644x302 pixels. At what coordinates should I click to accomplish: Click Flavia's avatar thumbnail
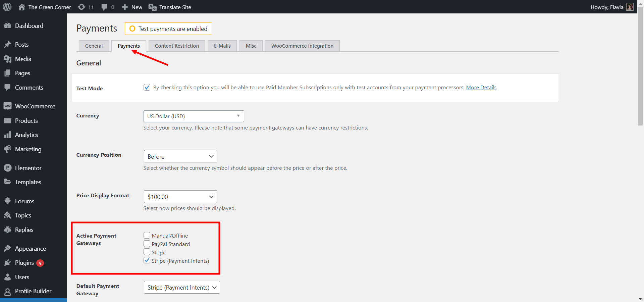(630, 7)
